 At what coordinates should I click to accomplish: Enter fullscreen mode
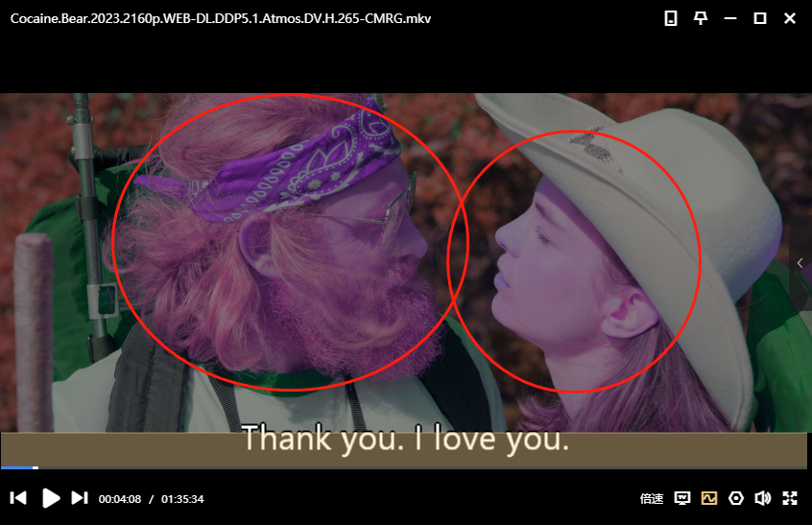coord(790,498)
